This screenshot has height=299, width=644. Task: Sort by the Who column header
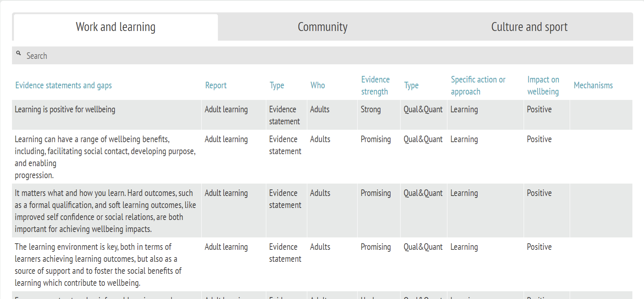(318, 86)
